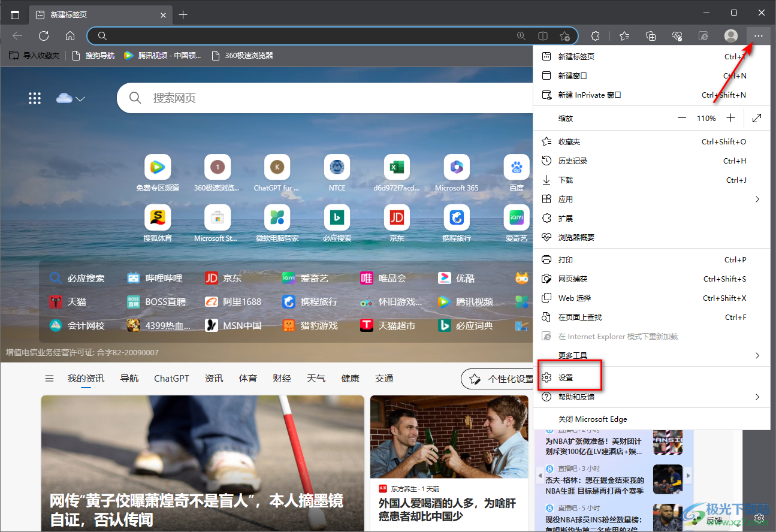
Task: Open 百度 quick link tile
Action: [x=517, y=173]
